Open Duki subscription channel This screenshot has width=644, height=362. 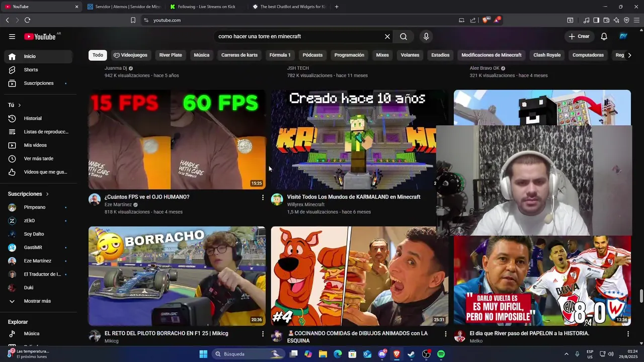(38, 288)
